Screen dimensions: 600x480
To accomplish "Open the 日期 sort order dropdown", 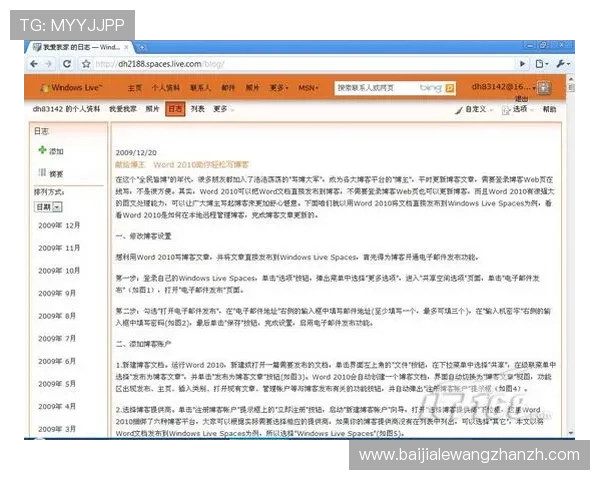I will [49, 207].
